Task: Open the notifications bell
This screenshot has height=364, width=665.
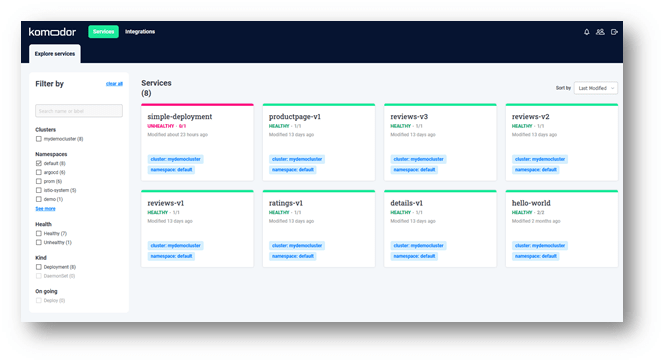Action: pyautogui.click(x=587, y=32)
